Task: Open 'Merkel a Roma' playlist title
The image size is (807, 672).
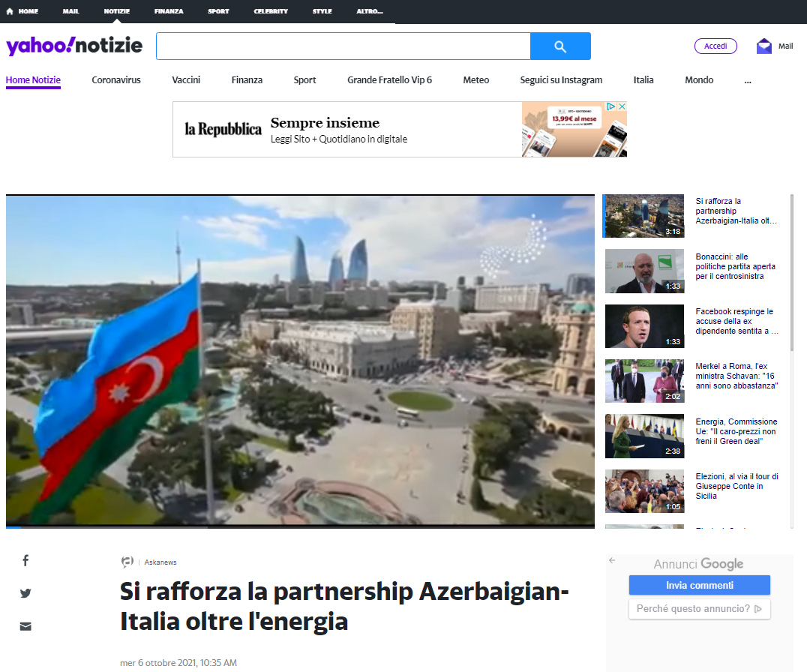Action: 736,376
